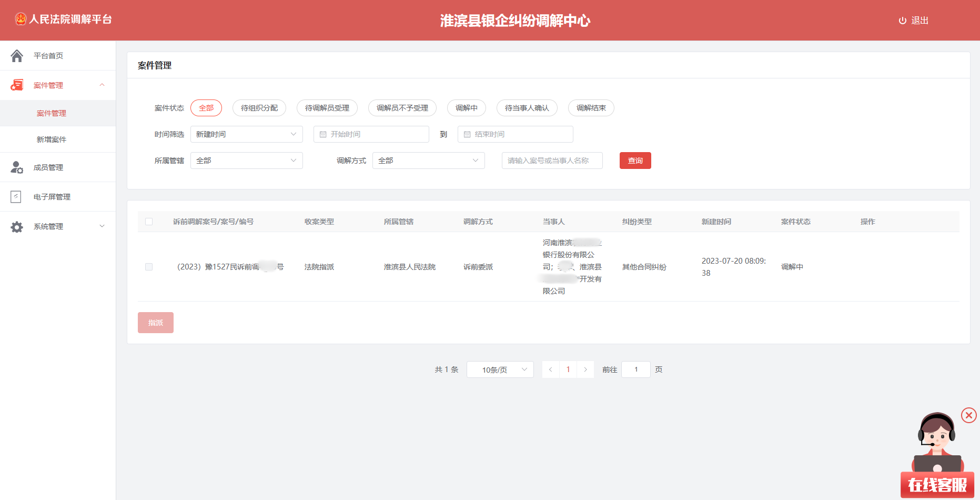The height and width of the screenshot is (500, 980).
Task: Go to next page arrow
Action: coord(585,369)
